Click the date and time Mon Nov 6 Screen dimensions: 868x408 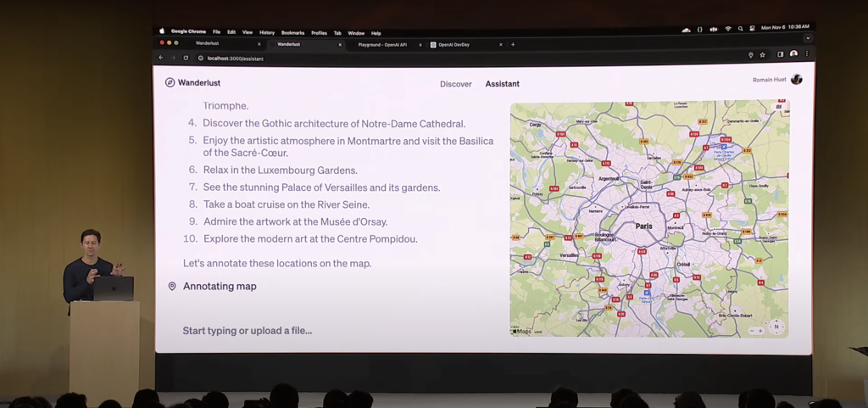(x=785, y=27)
